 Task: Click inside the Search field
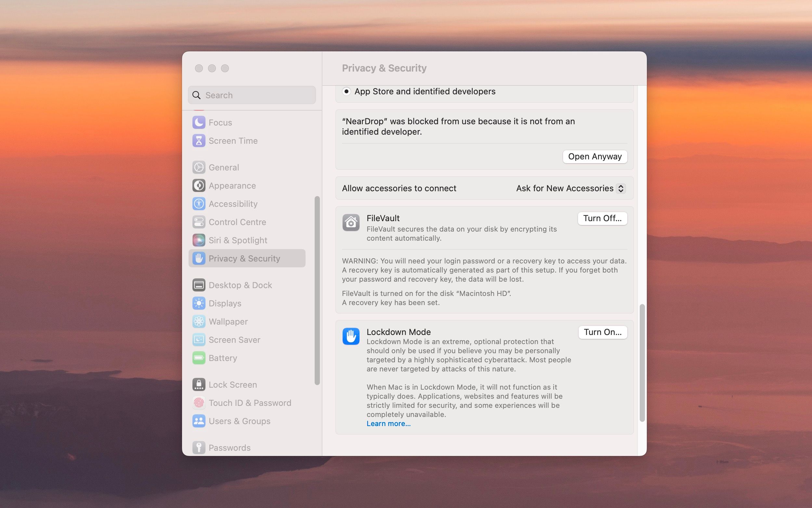coord(251,95)
